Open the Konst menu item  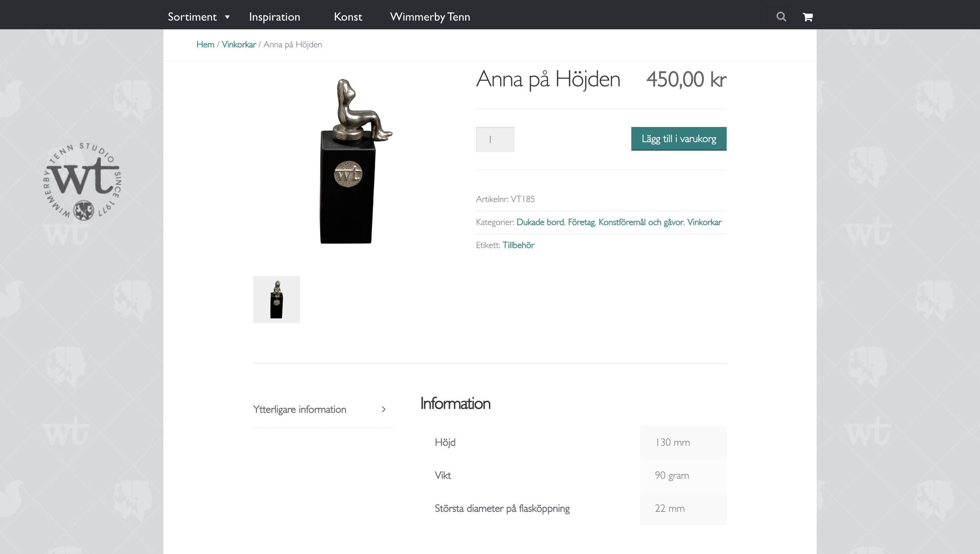pos(348,17)
